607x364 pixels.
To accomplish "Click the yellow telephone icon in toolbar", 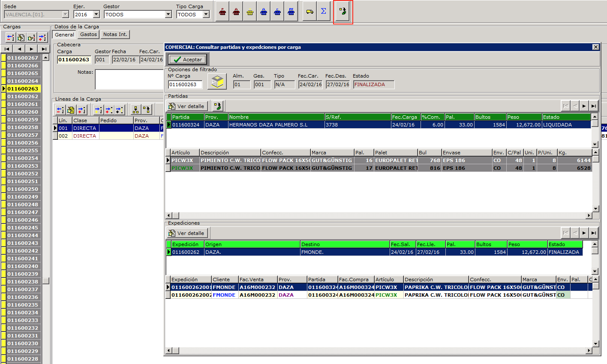I will coord(250,12).
